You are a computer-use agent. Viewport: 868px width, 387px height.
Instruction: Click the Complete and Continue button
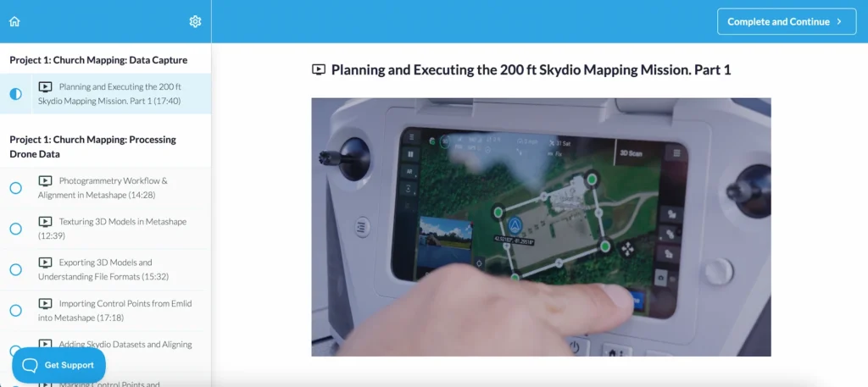787,21
